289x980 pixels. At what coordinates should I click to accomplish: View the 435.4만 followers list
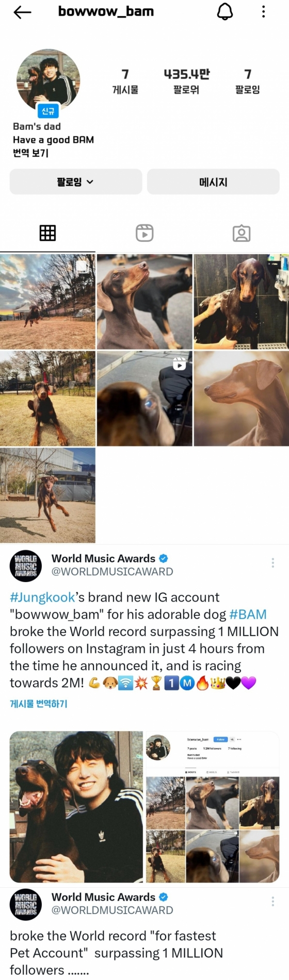tap(186, 81)
